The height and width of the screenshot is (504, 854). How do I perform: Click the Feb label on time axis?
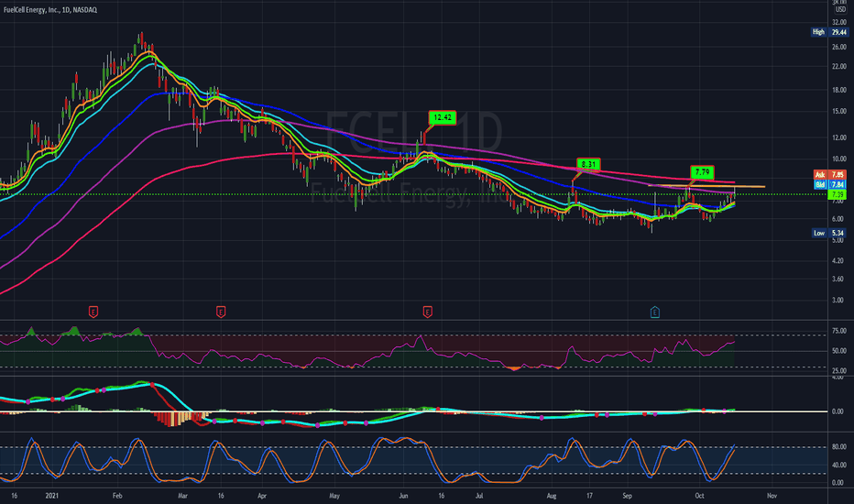click(x=117, y=496)
